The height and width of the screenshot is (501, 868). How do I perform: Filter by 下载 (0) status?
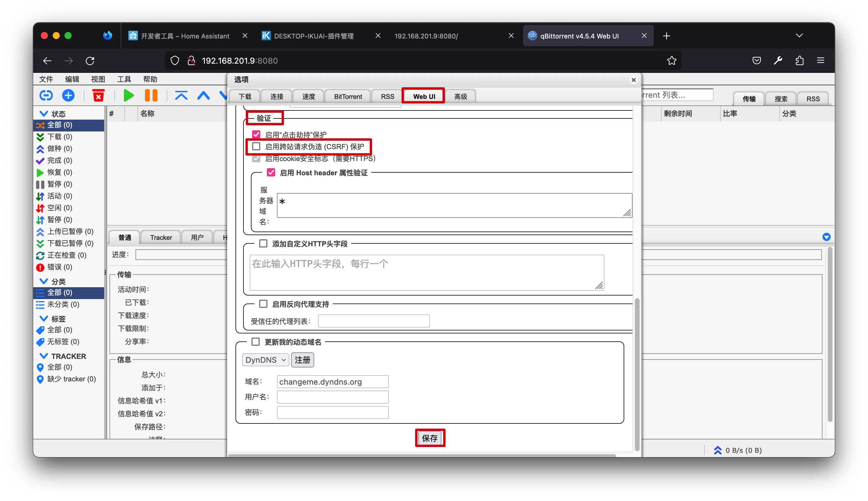pos(69,137)
